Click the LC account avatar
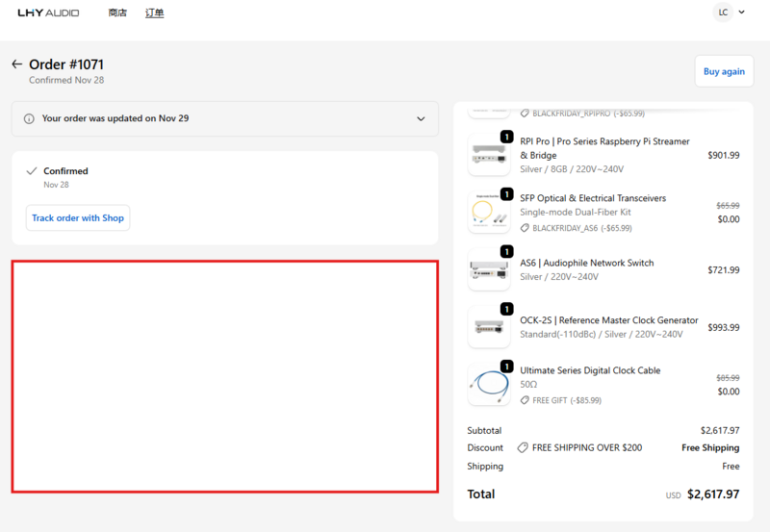The width and height of the screenshot is (770, 532). [x=722, y=13]
